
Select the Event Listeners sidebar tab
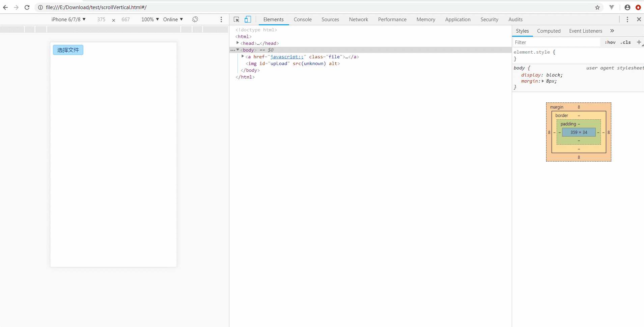point(586,31)
